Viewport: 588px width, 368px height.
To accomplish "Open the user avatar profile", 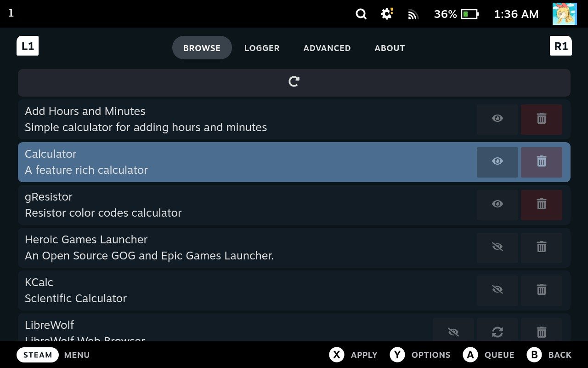I will [565, 14].
